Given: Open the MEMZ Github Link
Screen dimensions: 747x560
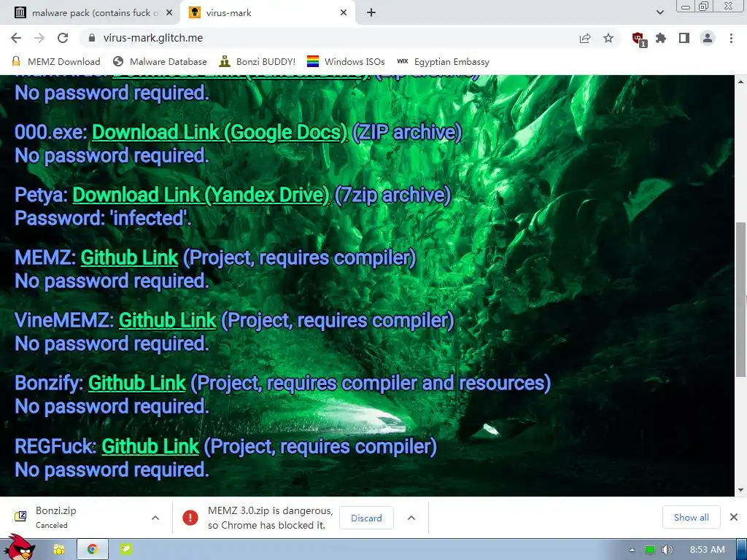Looking at the screenshot, I should tap(130, 257).
